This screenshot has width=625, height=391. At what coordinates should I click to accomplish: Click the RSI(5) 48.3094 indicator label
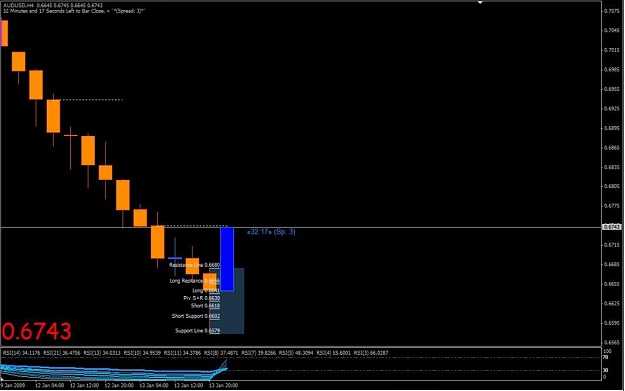[296, 353]
